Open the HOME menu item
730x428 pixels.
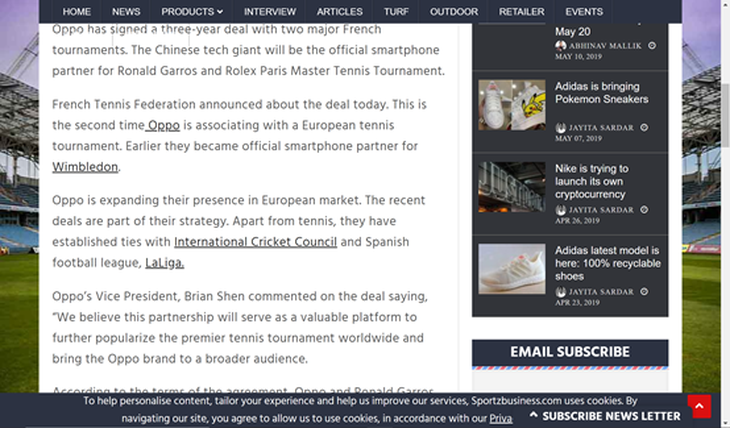[76, 12]
